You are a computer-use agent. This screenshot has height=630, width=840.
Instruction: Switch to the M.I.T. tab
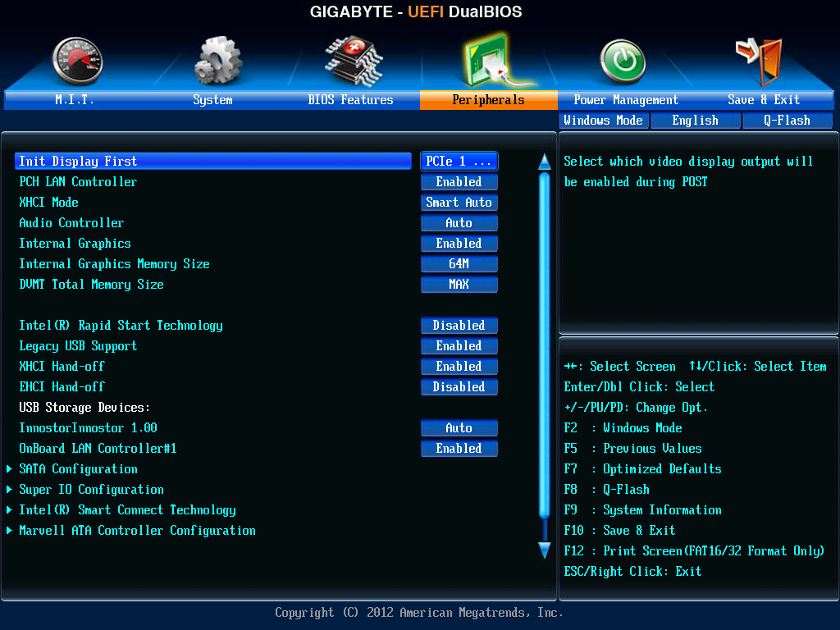click(x=75, y=99)
